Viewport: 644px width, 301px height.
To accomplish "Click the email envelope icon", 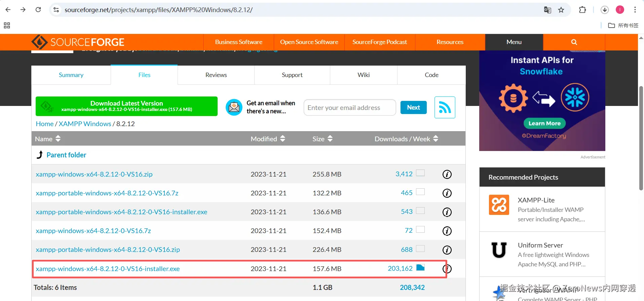I will (x=234, y=107).
